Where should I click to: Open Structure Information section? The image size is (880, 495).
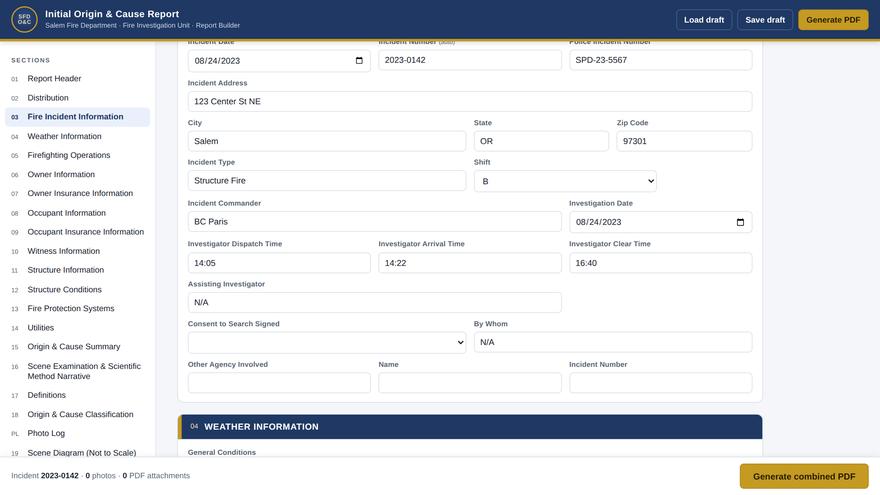(x=77, y=271)
